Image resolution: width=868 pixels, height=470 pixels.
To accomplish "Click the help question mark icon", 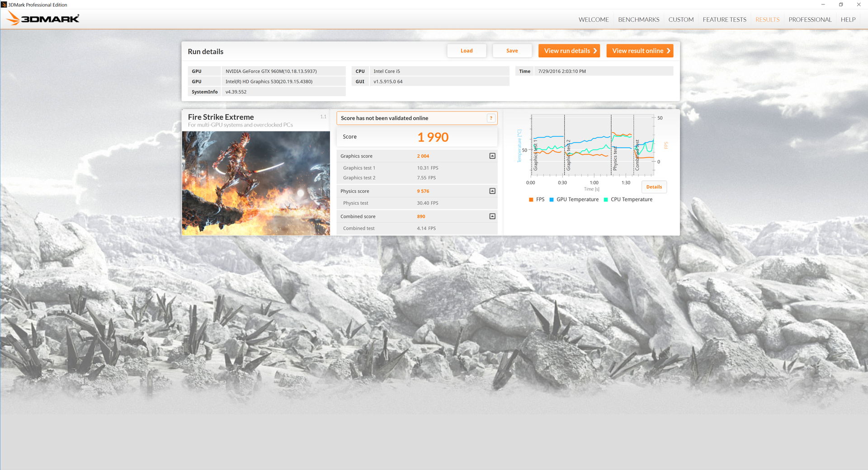I will coord(491,118).
